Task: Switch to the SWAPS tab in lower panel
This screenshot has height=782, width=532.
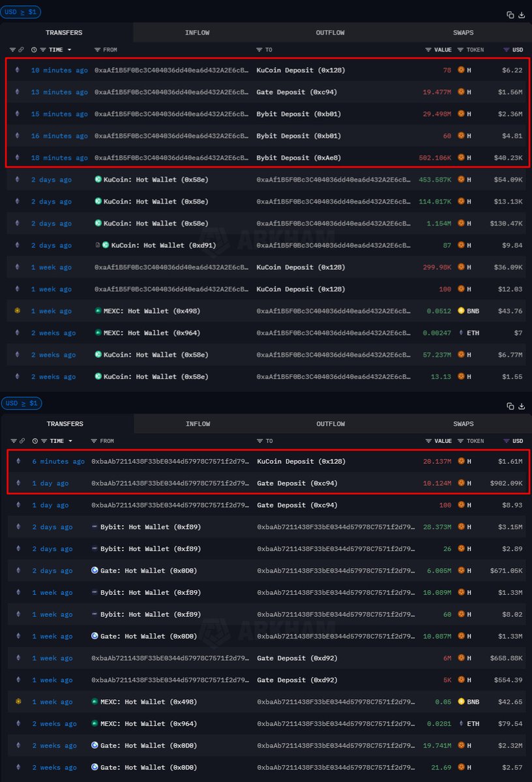Action: pyautogui.click(x=463, y=424)
